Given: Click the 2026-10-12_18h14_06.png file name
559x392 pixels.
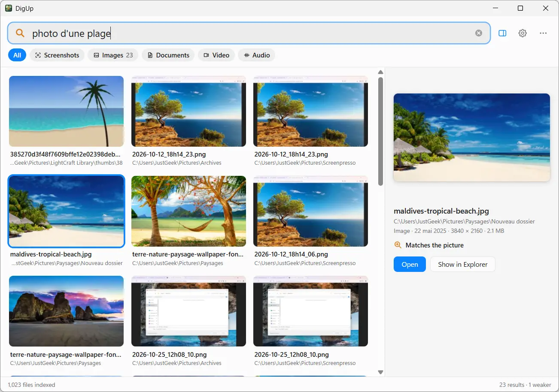Looking at the screenshot, I should pos(291,254).
